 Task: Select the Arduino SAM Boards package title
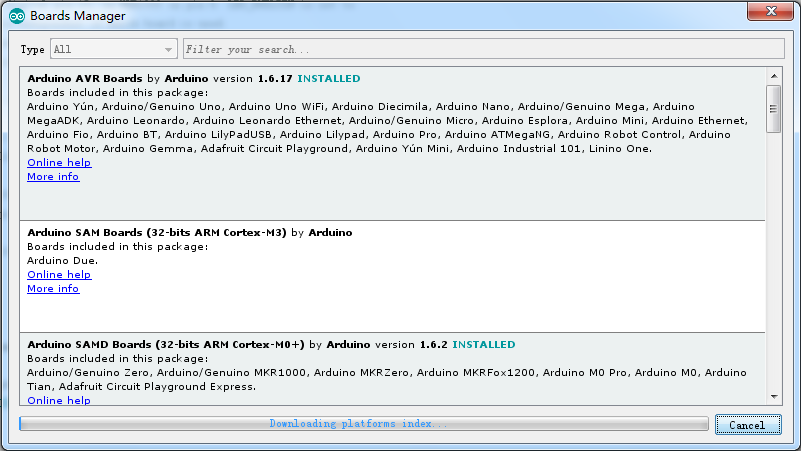click(157, 232)
